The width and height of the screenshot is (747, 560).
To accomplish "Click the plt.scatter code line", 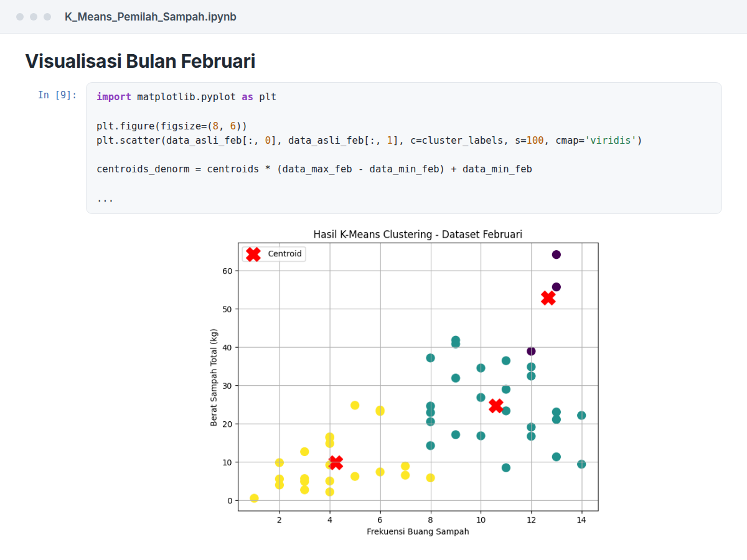I will pos(369,141).
